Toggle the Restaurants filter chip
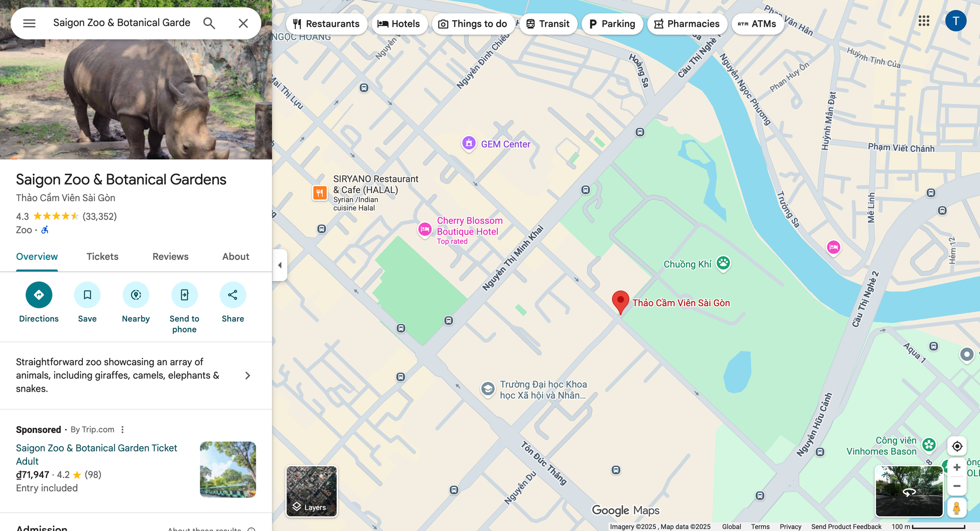The height and width of the screenshot is (531, 980). click(x=326, y=24)
